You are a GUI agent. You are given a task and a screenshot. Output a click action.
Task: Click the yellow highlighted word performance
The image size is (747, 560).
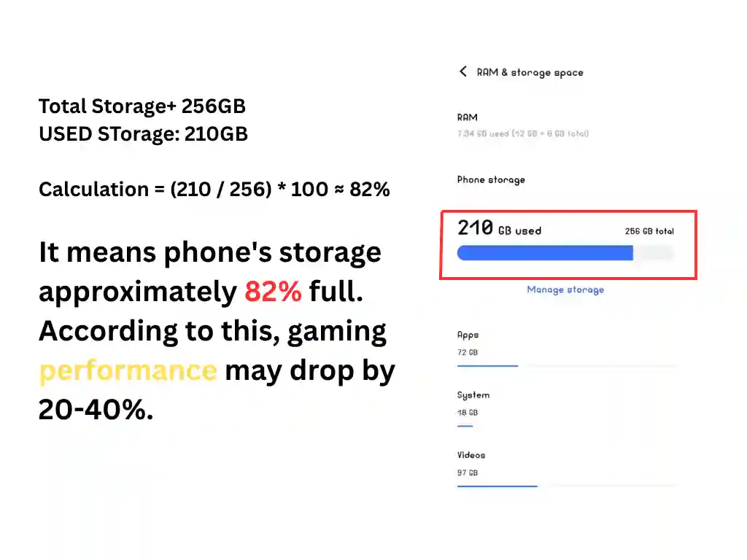128,371
